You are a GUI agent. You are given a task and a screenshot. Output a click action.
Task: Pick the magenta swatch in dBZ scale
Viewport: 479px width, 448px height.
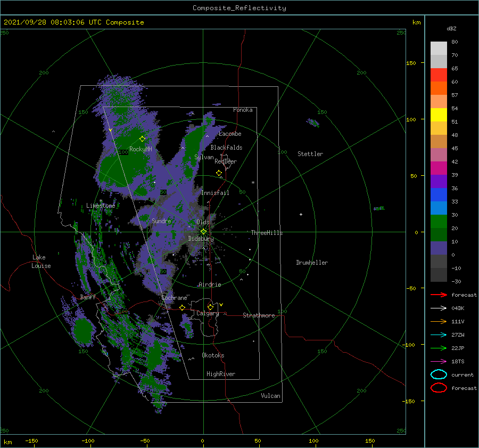tap(439, 168)
